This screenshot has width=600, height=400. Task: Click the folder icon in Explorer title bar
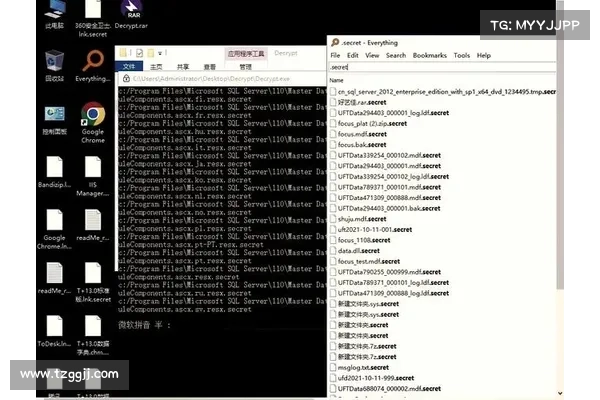(x=123, y=53)
